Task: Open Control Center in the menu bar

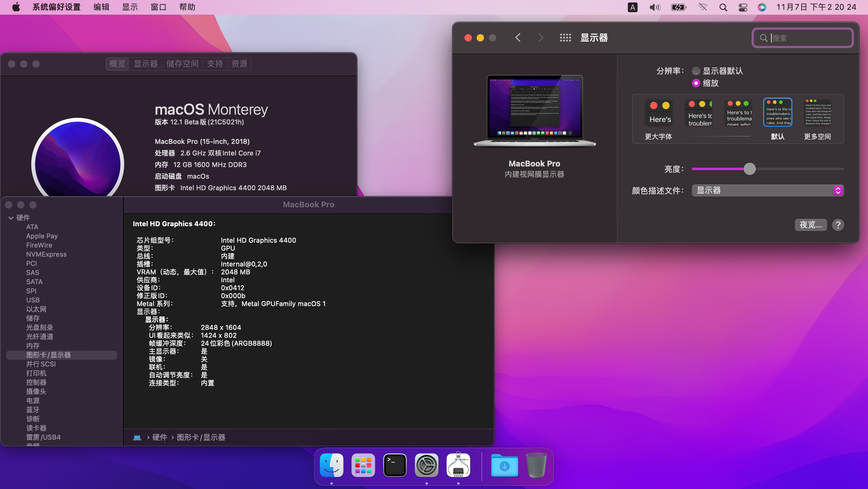Action: pos(743,7)
